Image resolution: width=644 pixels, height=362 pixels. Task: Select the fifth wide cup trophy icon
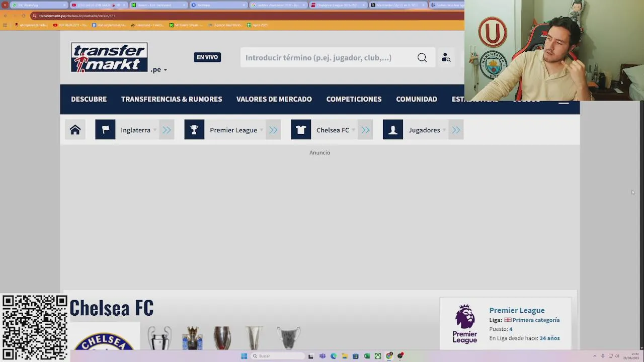pyautogui.click(x=288, y=337)
